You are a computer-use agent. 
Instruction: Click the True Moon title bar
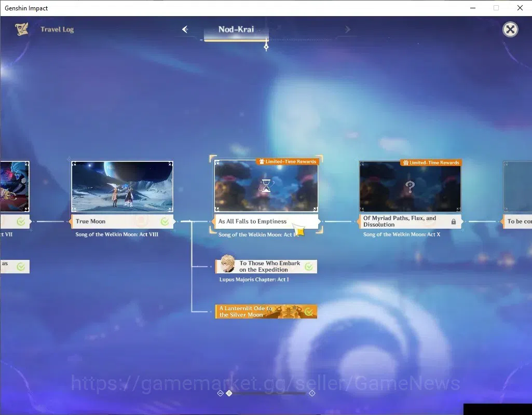point(122,222)
